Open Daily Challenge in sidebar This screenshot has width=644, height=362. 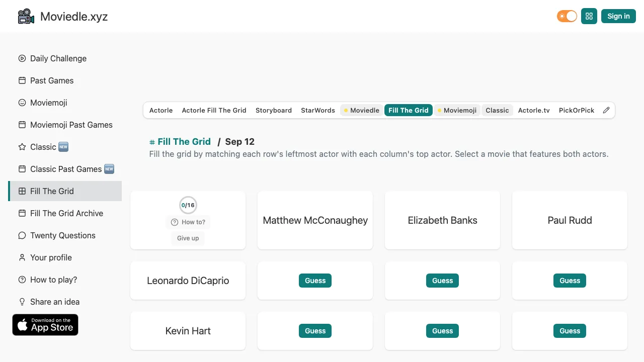click(x=65, y=58)
